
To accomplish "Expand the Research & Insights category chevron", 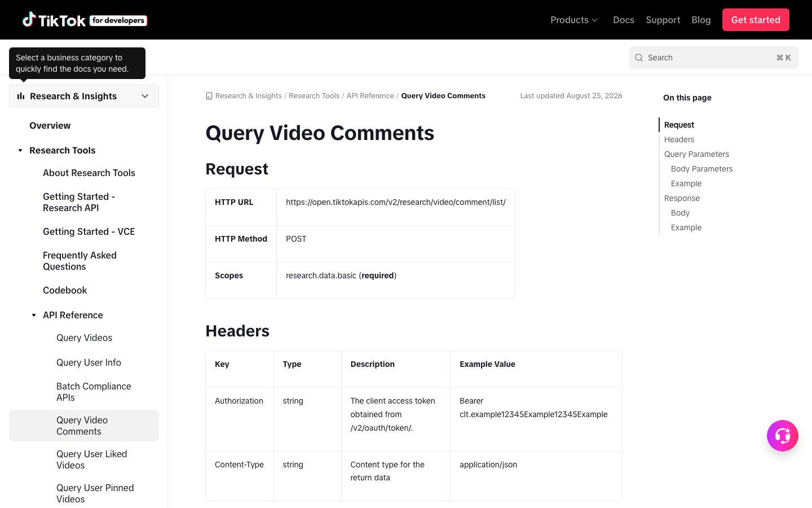I will coord(145,96).
